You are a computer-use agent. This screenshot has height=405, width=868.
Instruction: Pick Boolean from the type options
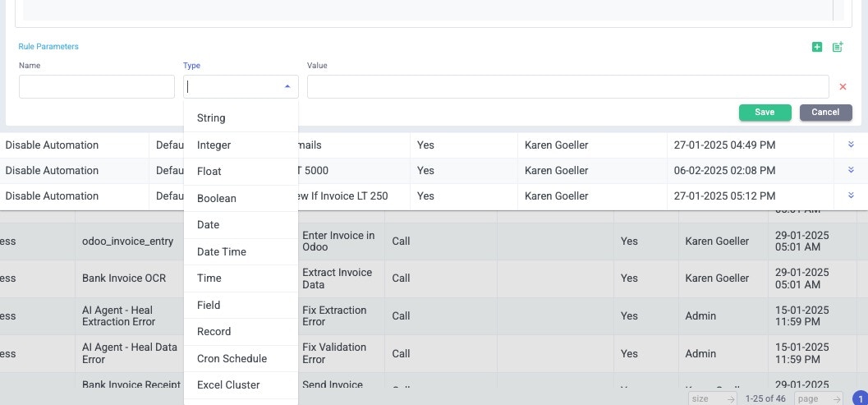click(x=216, y=198)
